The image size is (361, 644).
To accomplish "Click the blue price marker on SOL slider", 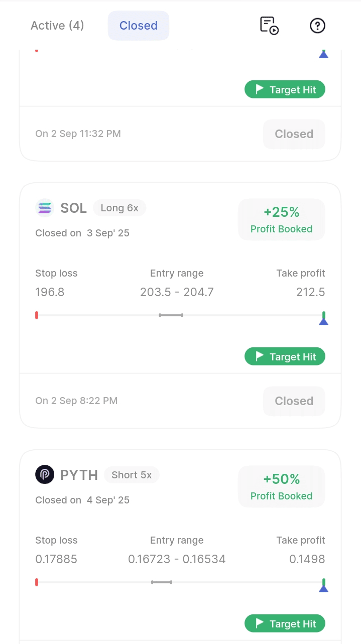I will pyautogui.click(x=324, y=321).
